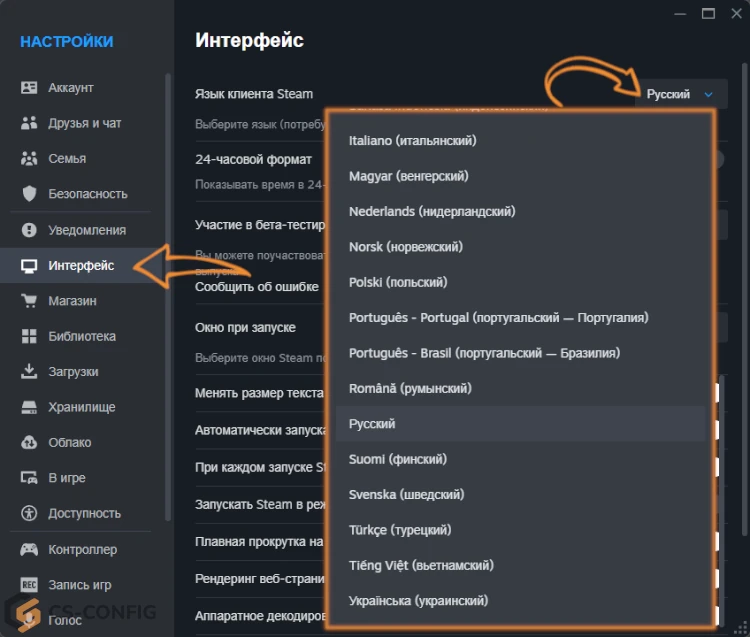Screen dimensions: 750x637
Task: Open Notifications via the alert icon
Action: coord(29,230)
